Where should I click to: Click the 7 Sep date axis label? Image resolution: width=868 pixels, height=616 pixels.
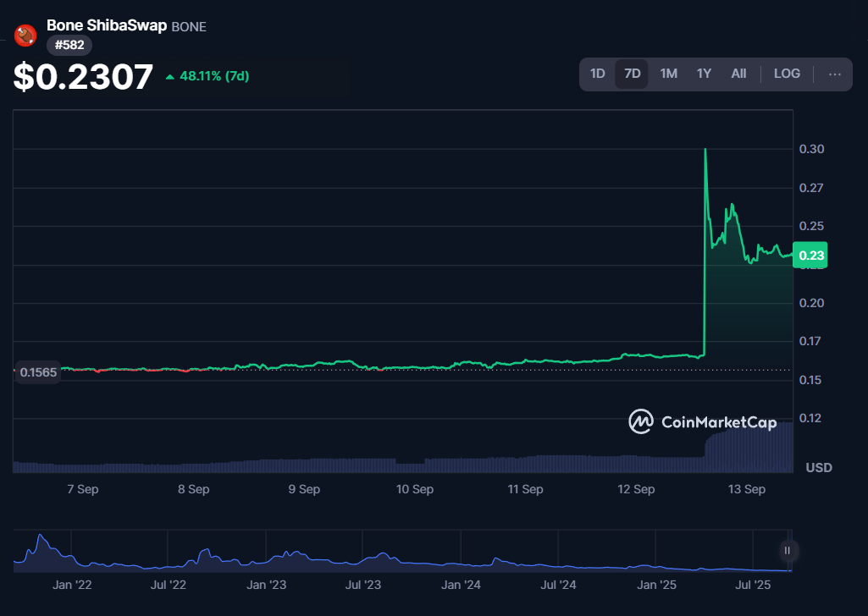pyautogui.click(x=83, y=489)
